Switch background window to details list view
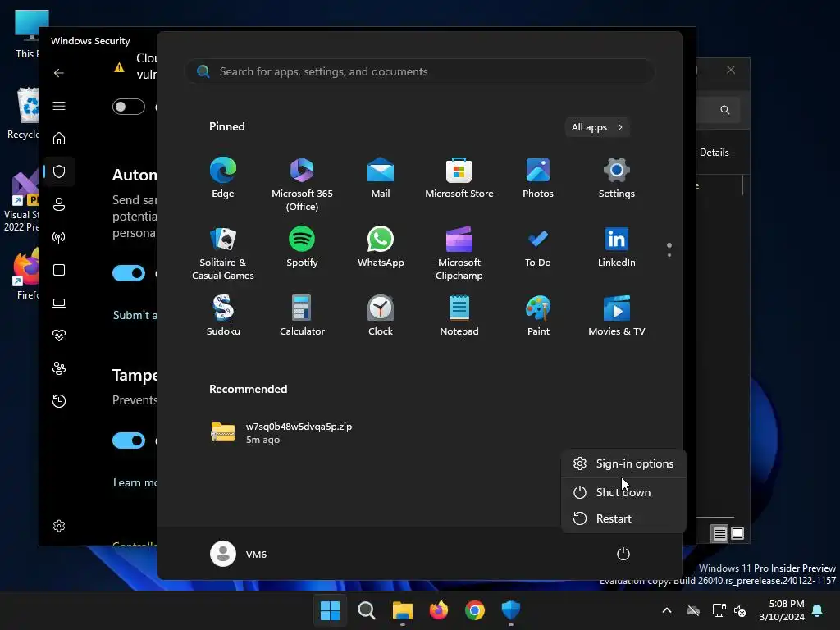 [719, 533]
